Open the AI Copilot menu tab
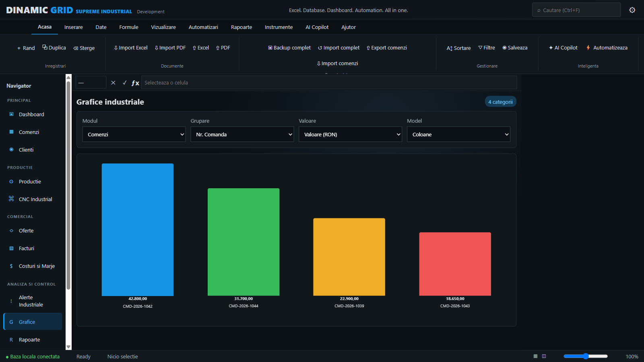The image size is (644, 362). coord(317,27)
